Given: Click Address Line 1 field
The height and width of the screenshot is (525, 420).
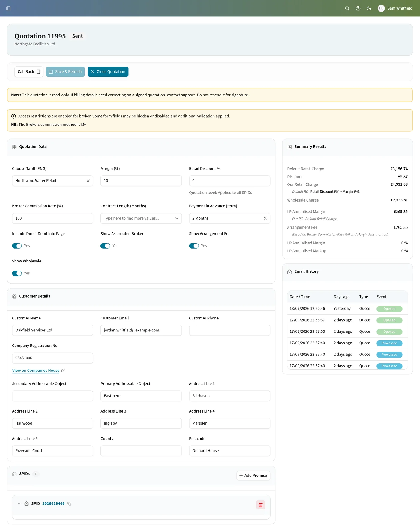Looking at the screenshot, I should click(229, 396).
